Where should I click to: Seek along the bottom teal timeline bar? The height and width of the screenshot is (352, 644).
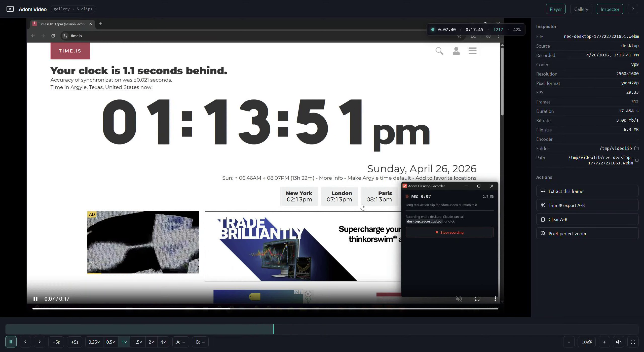click(x=322, y=329)
